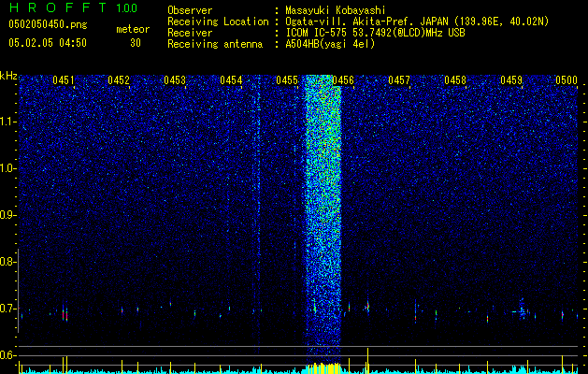Click the 0457 time marker

[x=399, y=80]
